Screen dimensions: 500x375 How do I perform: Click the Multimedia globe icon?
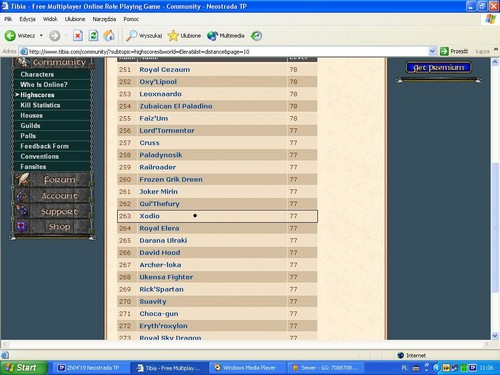(212, 35)
